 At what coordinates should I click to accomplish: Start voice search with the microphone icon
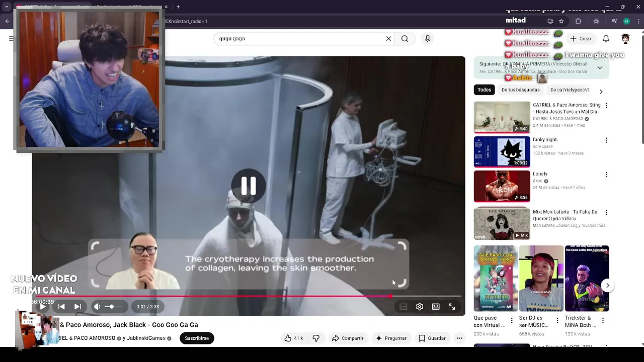pos(428,39)
